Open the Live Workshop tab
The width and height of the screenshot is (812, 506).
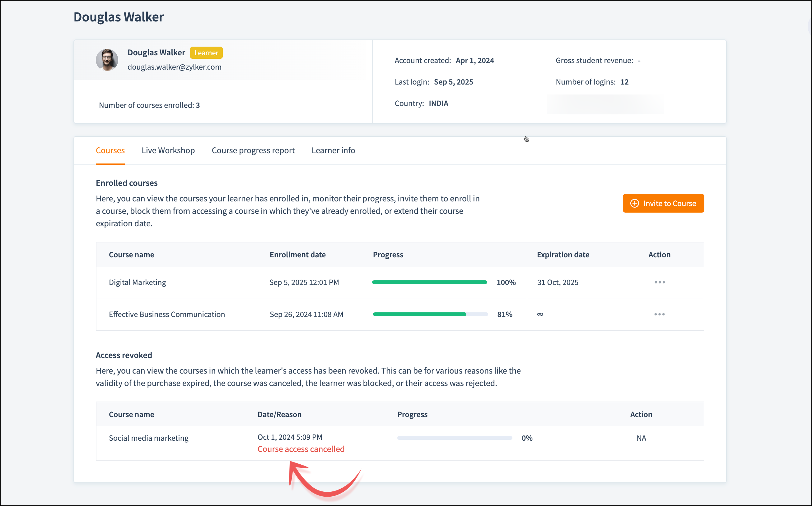coord(168,150)
